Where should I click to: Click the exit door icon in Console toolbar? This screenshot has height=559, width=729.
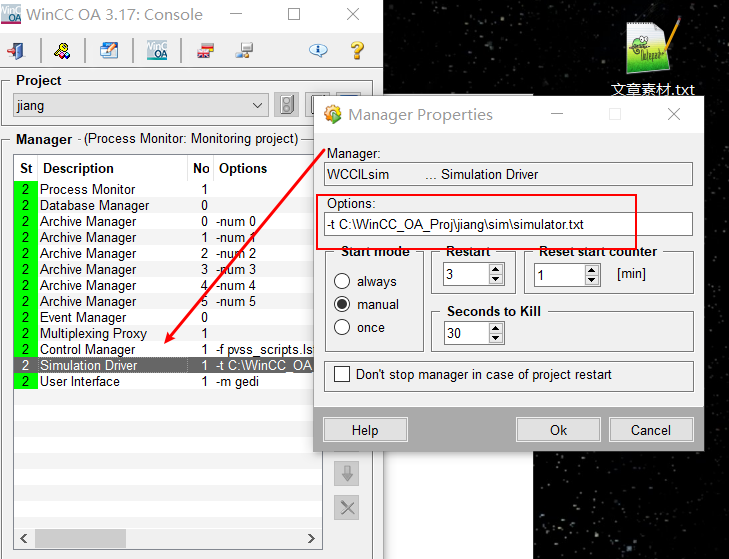coord(16,50)
